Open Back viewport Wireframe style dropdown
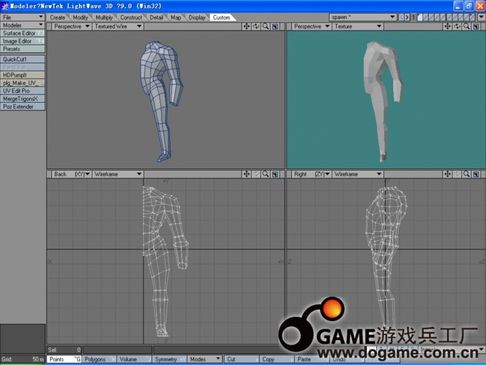This screenshot has width=486, height=365. (x=118, y=174)
